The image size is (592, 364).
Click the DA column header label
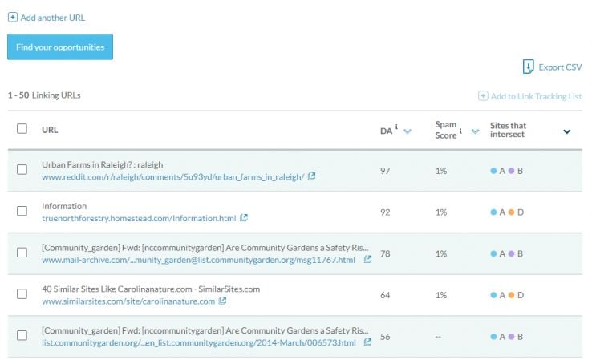click(386, 131)
